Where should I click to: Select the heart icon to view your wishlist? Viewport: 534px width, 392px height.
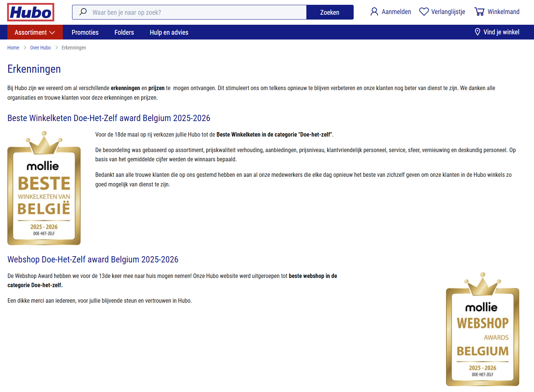click(424, 11)
